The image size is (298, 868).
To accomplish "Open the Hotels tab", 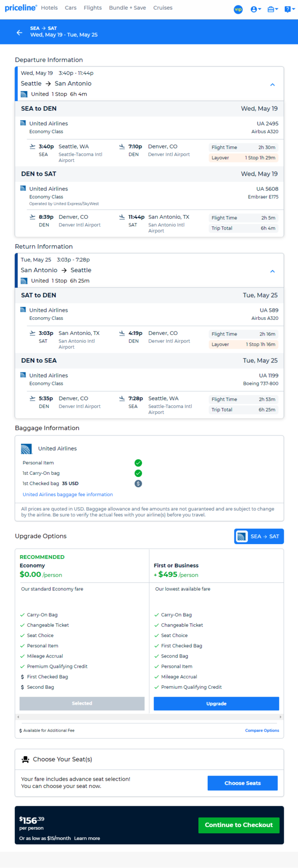I will (49, 8).
